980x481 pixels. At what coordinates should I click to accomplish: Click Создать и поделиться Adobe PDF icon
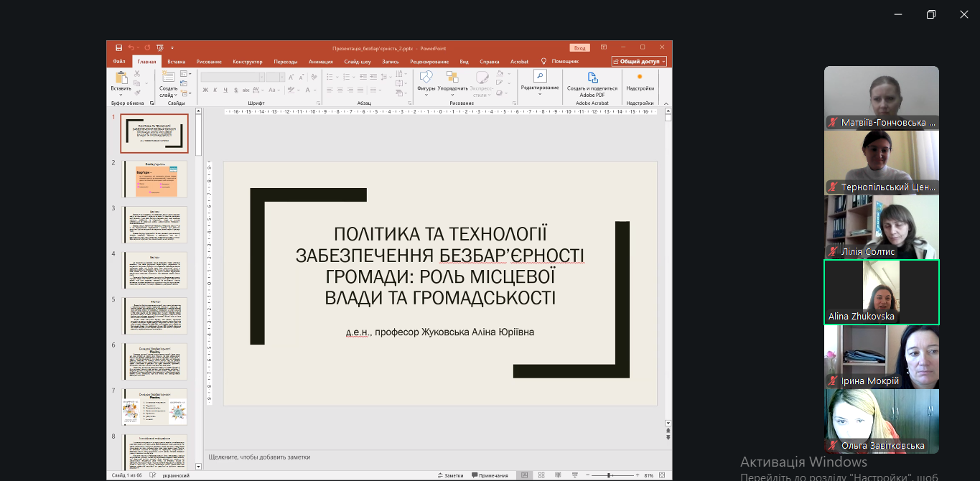(x=592, y=78)
